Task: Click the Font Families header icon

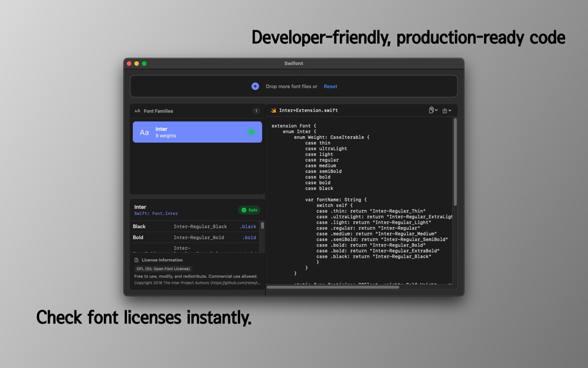Action: pyautogui.click(x=137, y=111)
